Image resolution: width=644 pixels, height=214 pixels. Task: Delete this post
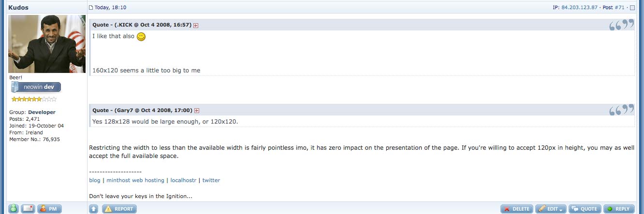click(x=517, y=209)
